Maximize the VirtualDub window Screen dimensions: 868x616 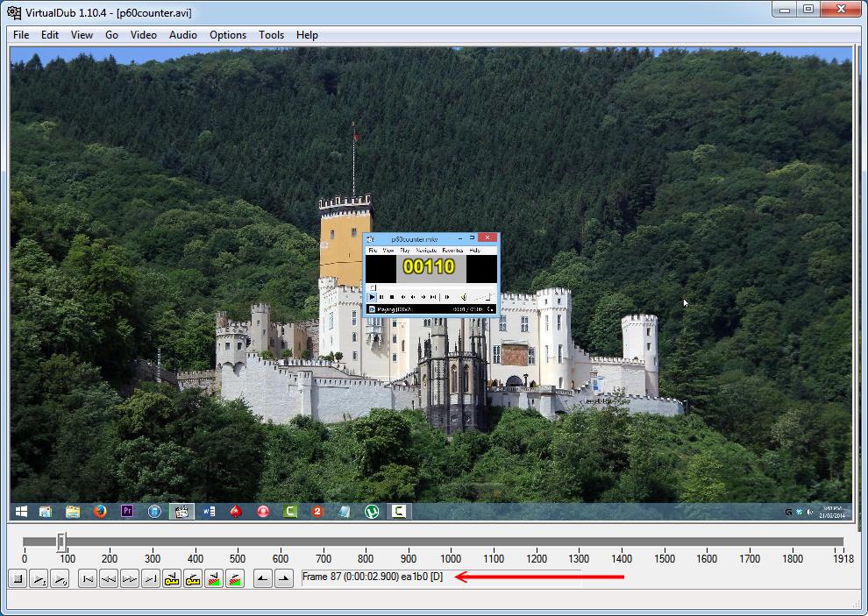click(x=808, y=10)
